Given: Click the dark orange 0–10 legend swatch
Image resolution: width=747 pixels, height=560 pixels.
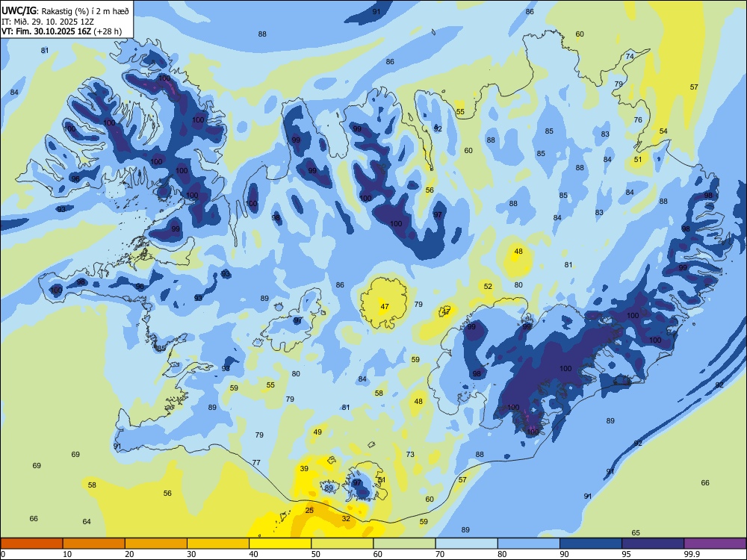Looking at the screenshot, I should click(31, 544).
